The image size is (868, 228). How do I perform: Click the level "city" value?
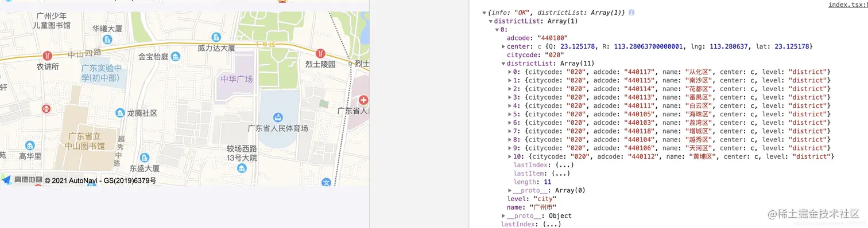coord(545,199)
